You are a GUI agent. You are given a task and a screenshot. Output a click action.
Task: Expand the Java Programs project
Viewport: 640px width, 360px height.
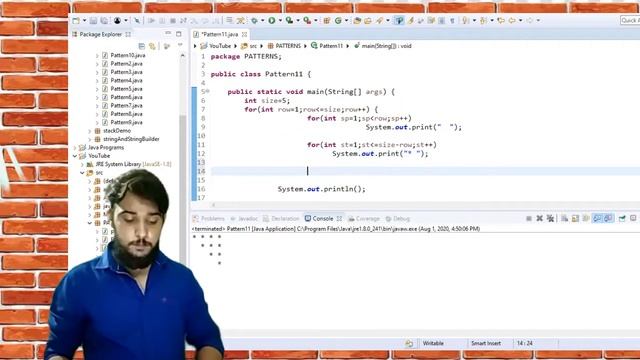click(76, 147)
